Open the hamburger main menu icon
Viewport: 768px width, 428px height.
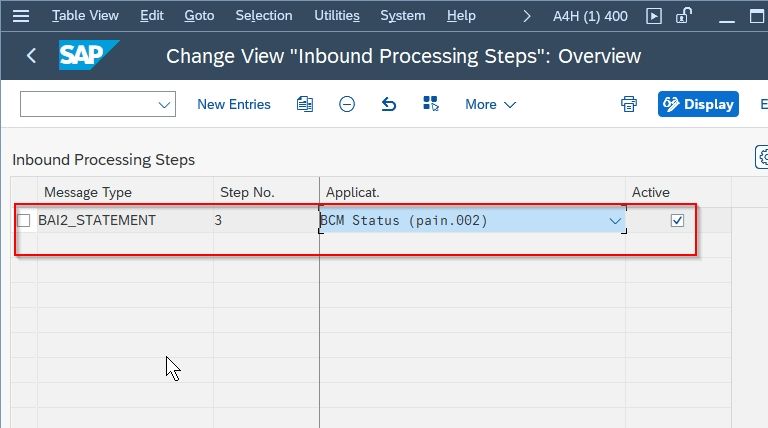pyautogui.click(x=21, y=16)
